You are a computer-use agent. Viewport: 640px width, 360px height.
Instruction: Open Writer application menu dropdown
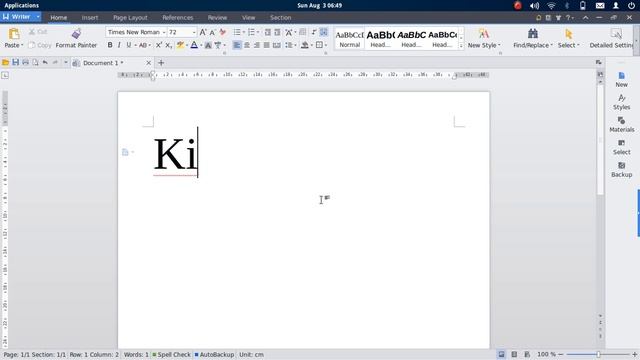(38, 17)
